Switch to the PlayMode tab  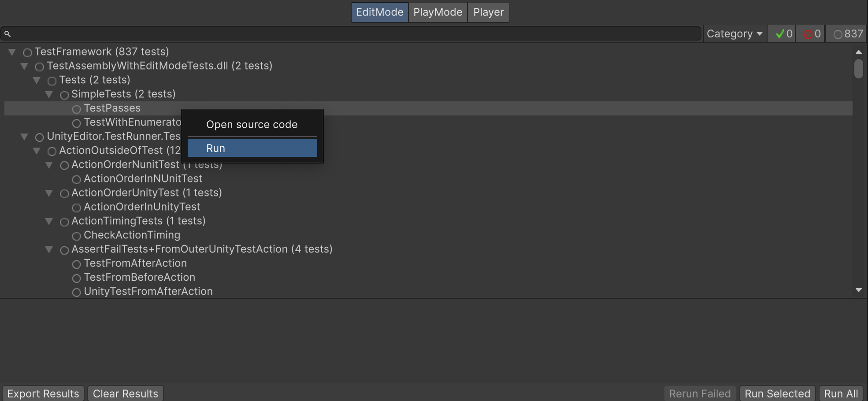(438, 12)
